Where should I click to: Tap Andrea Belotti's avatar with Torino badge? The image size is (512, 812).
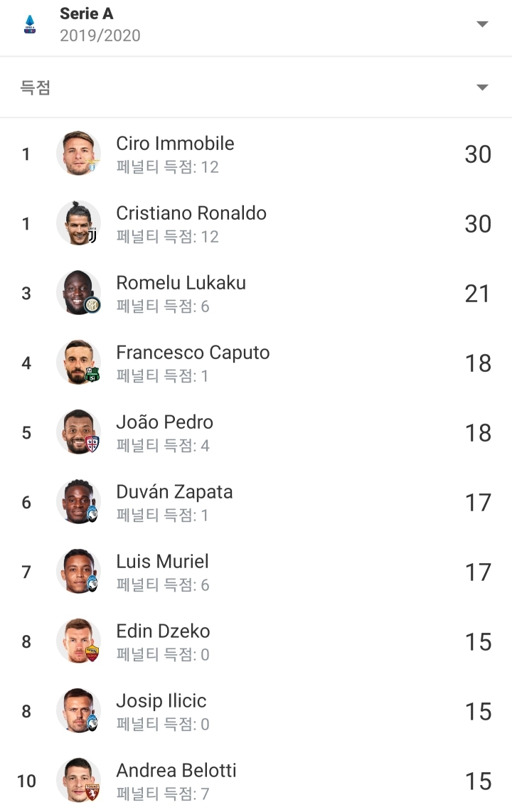click(x=78, y=781)
